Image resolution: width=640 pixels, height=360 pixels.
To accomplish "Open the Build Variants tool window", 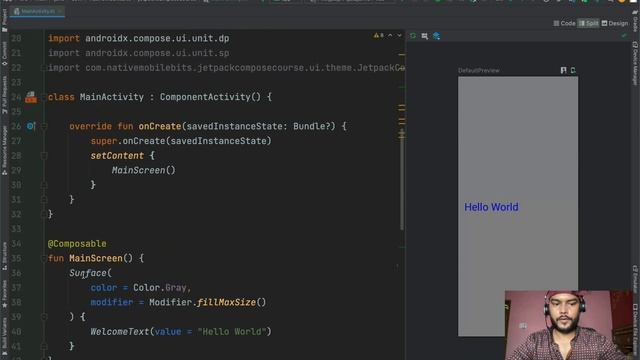I will coord(4,336).
